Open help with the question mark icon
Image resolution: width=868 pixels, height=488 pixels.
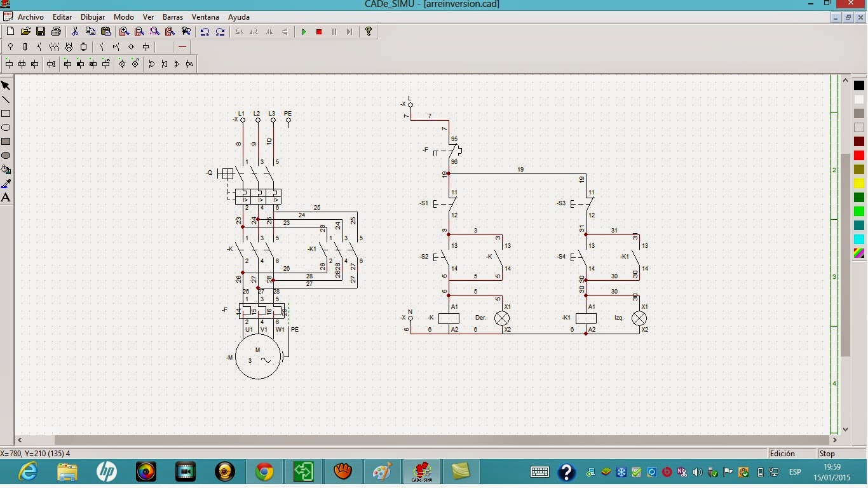click(x=369, y=31)
